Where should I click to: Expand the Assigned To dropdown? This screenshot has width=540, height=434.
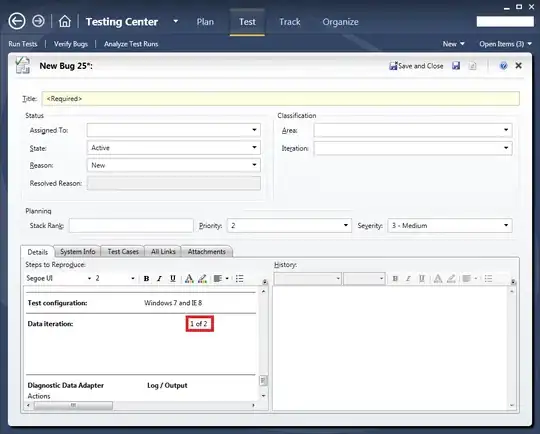click(254, 130)
